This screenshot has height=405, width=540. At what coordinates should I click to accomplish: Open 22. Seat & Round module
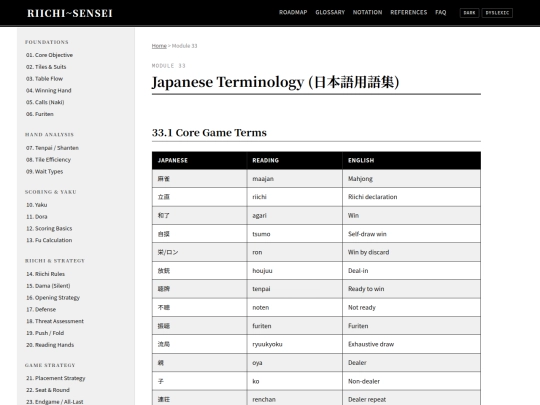point(48,390)
